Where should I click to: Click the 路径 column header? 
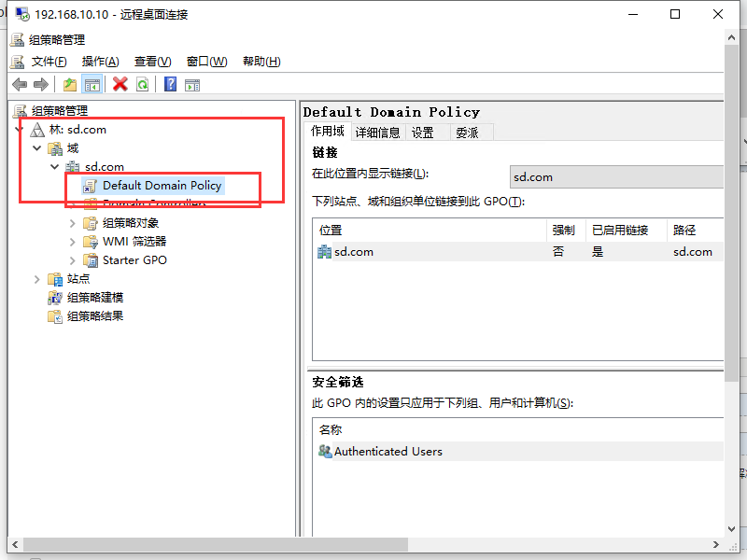[696, 230]
